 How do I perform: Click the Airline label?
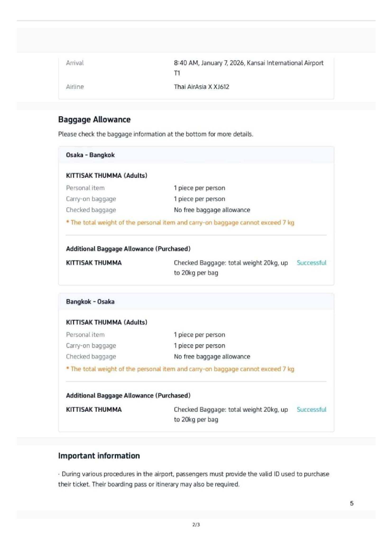pyautogui.click(x=75, y=87)
